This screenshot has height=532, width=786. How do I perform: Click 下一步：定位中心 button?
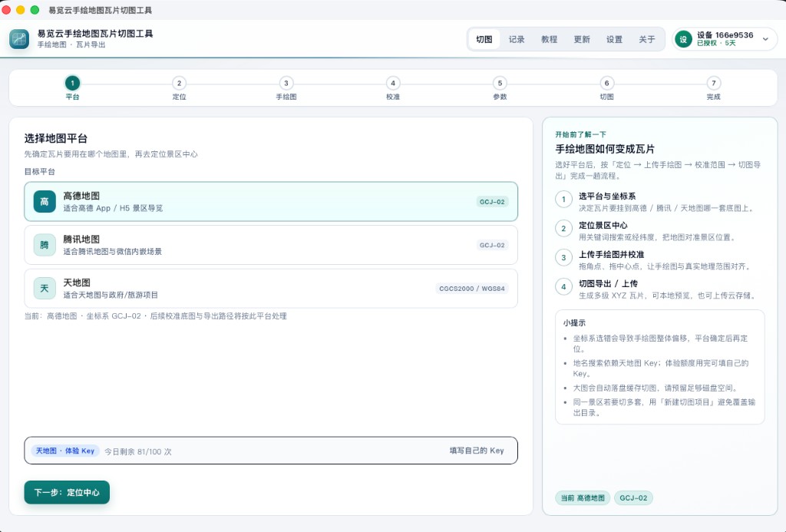[x=67, y=492]
